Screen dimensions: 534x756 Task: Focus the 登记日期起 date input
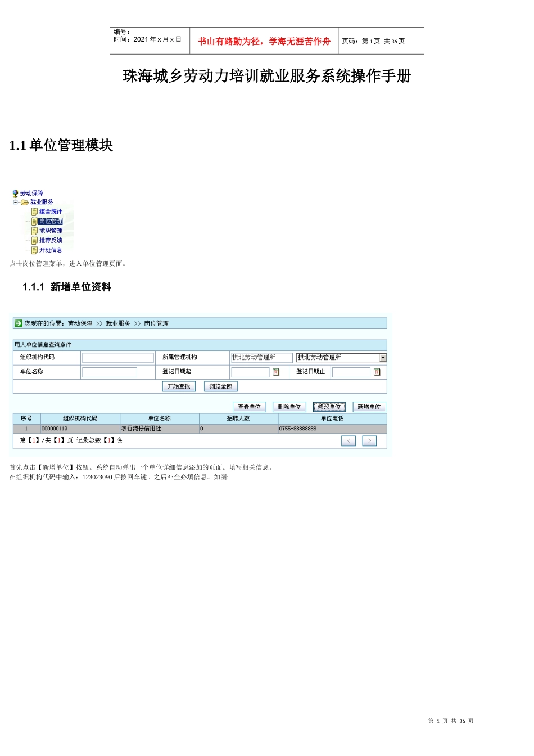250,372
